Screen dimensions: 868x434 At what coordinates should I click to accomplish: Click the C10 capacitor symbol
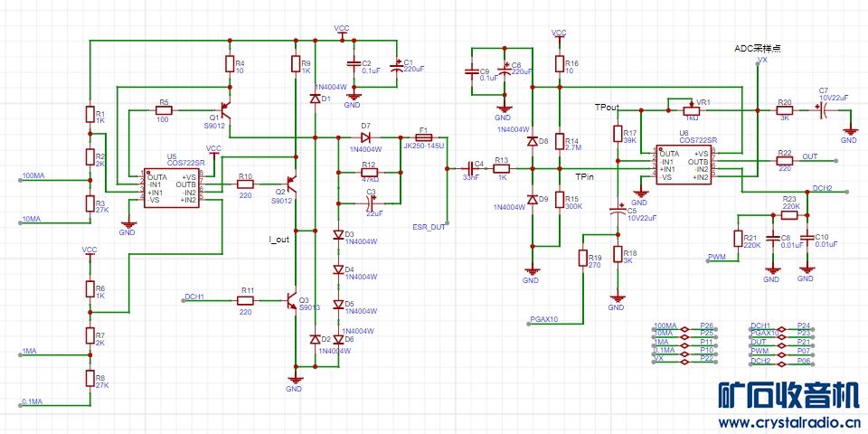pos(807,237)
